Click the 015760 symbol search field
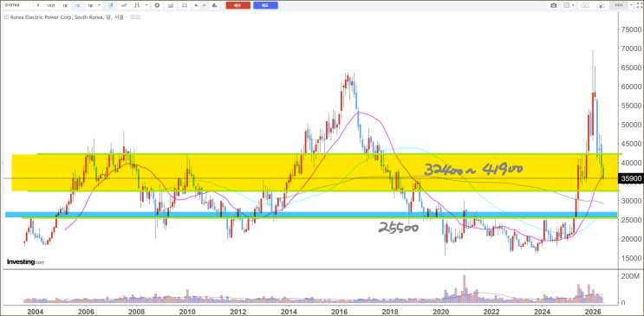 (18, 5)
